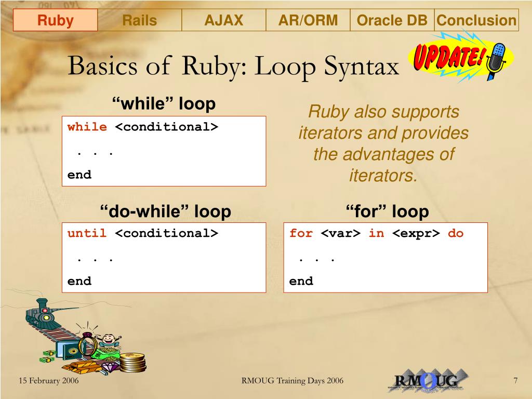The width and height of the screenshot is (532, 399).
Task: Click the 15 February 2006 date footer
Action: [x=49, y=381]
